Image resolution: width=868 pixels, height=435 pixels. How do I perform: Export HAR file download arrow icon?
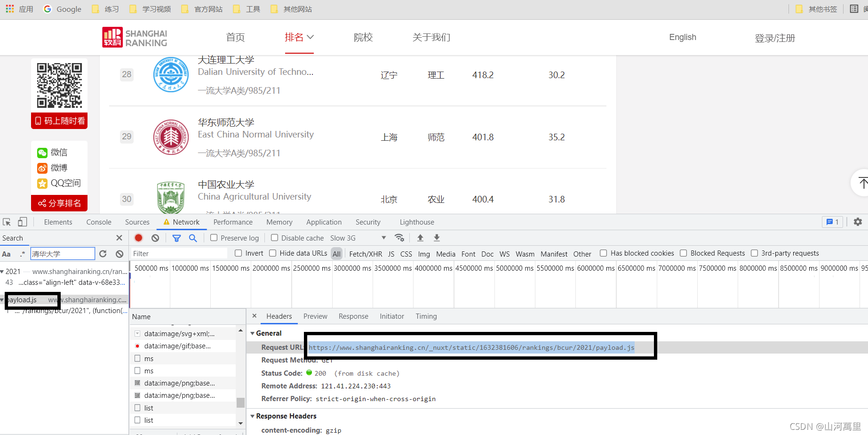[x=437, y=238]
